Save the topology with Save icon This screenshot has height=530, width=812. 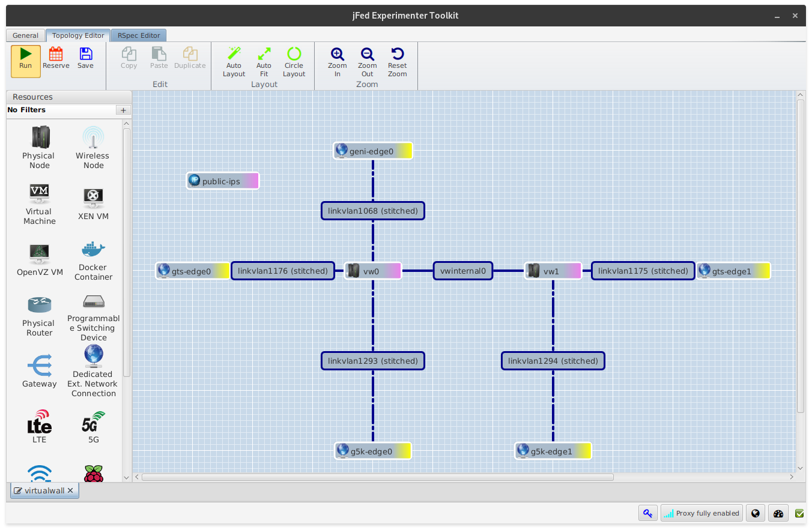pyautogui.click(x=85, y=59)
